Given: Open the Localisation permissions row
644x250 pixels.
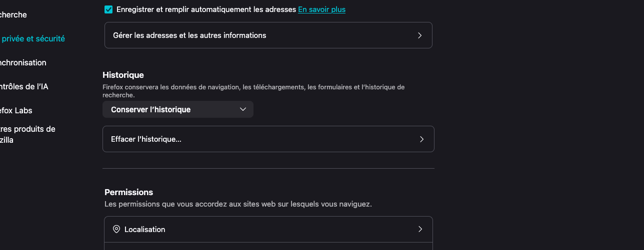Looking at the screenshot, I should [268, 230].
